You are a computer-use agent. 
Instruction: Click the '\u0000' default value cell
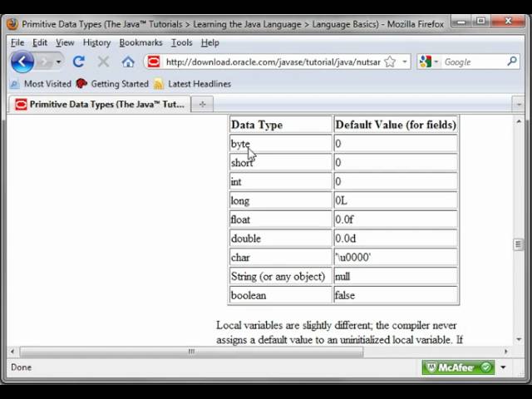coord(396,258)
